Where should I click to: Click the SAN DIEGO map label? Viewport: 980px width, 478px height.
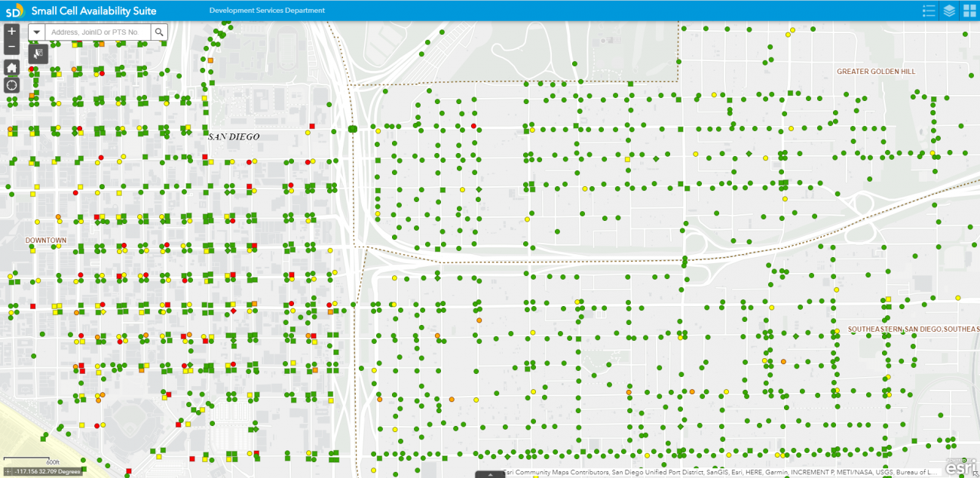pyautogui.click(x=234, y=137)
